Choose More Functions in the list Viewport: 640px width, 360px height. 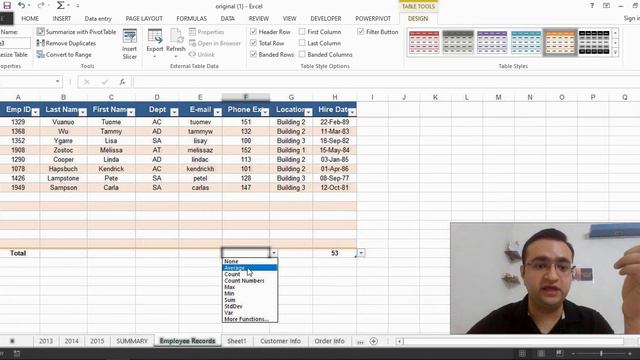250,319
